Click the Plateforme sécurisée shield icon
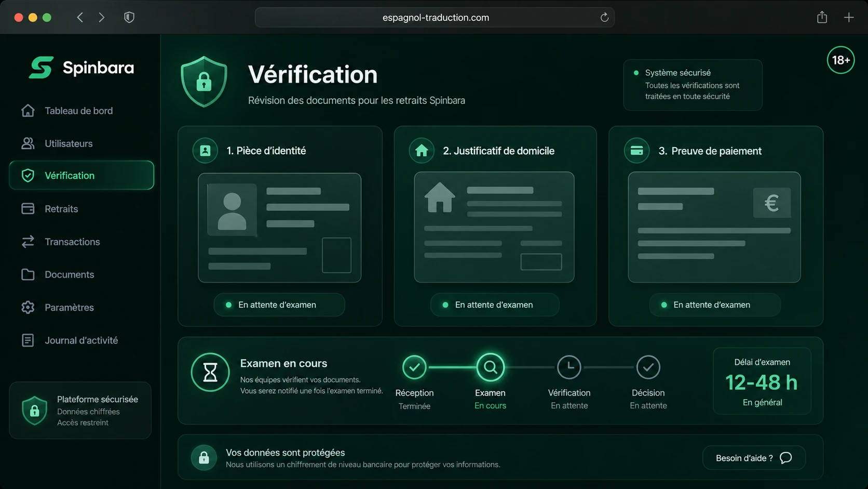This screenshot has height=489, width=868. point(35,411)
